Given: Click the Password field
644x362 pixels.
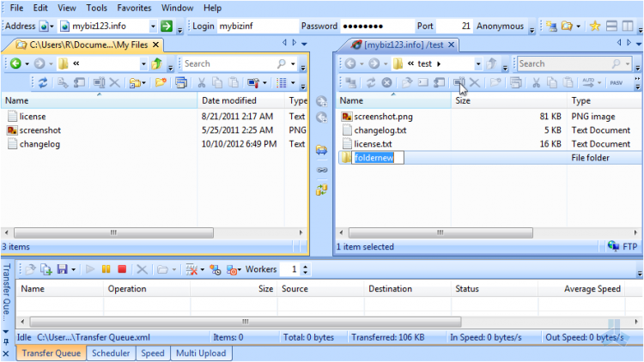Looking at the screenshot, I should click(x=378, y=27).
